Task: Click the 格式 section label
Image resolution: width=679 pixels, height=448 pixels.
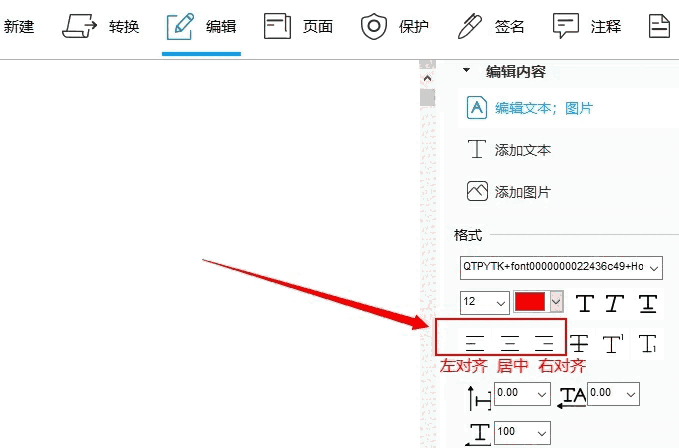Action: click(x=468, y=235)
